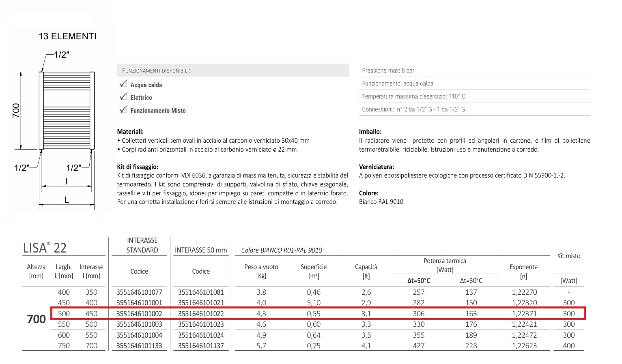
Task: Click code 3551646101137 in last row
Action: 201,346
